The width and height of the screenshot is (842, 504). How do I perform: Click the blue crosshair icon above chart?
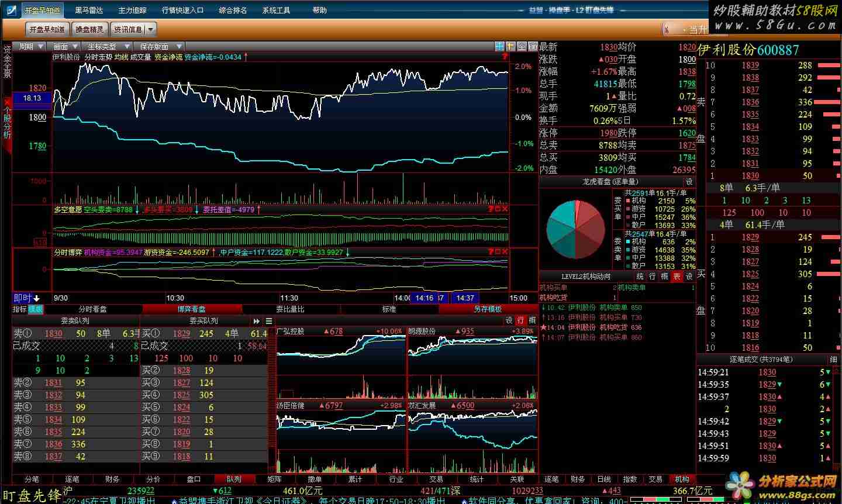point(499,46)
